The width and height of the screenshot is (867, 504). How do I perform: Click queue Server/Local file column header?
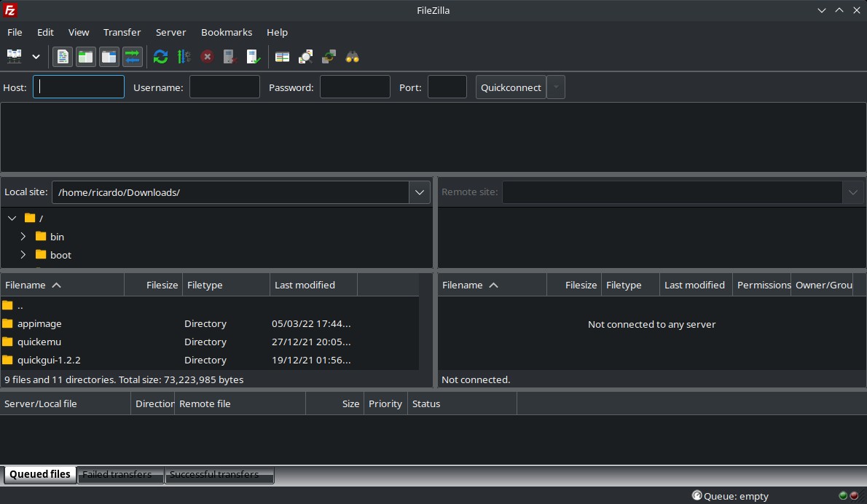[x=66, y=404]
